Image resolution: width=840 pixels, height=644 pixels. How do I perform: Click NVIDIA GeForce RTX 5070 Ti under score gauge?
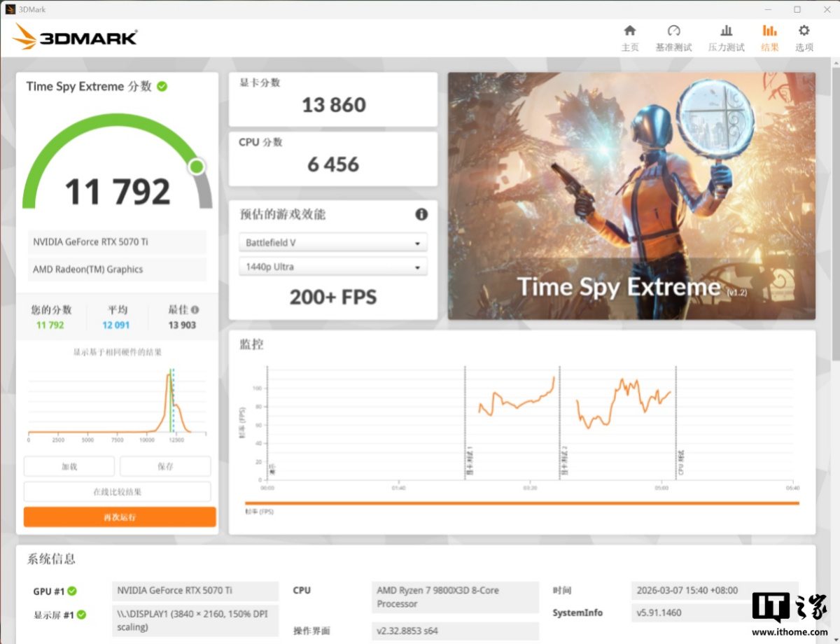point(118,242)
